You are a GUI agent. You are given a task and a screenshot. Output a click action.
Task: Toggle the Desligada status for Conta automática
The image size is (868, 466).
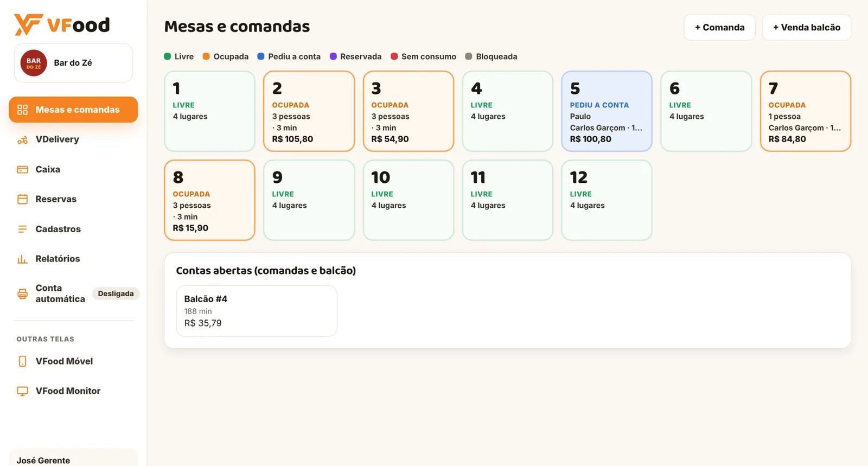tap(116, 293)
